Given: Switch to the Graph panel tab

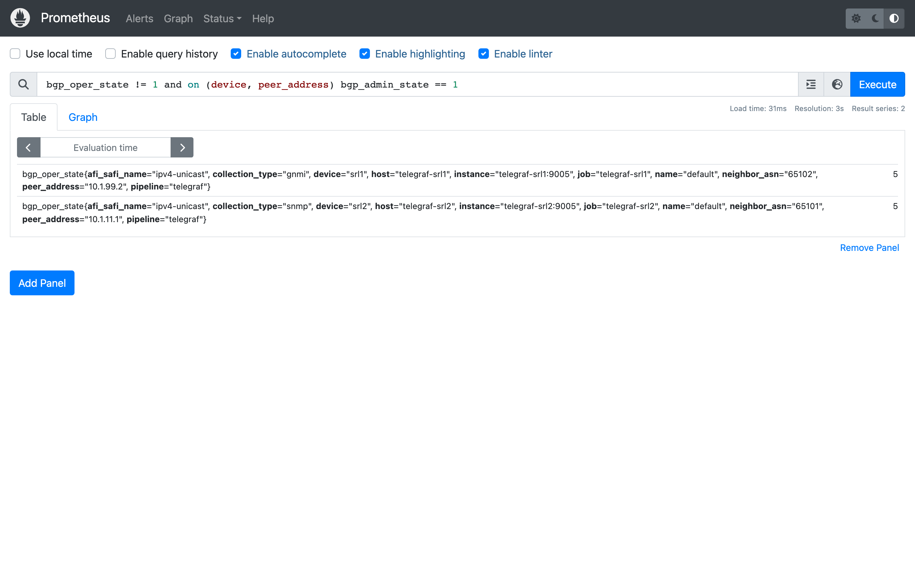Looking at the screenshot, I should click(x=83, y=117).
